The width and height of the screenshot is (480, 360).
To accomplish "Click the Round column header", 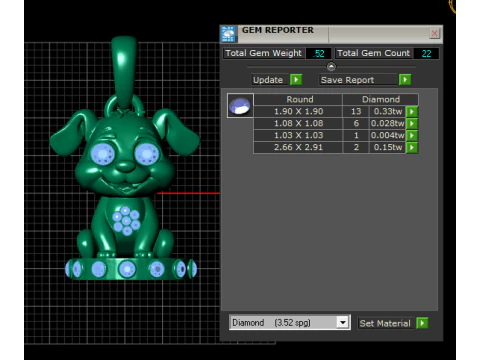I will [x=298, y=99].
